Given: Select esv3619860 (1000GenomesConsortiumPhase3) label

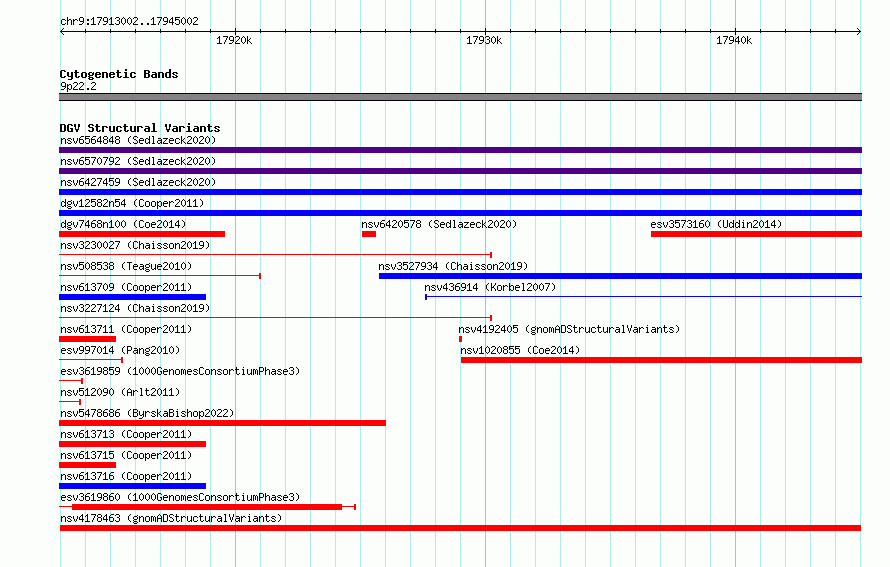Looking at the screenshot, I should pos(180,497).
